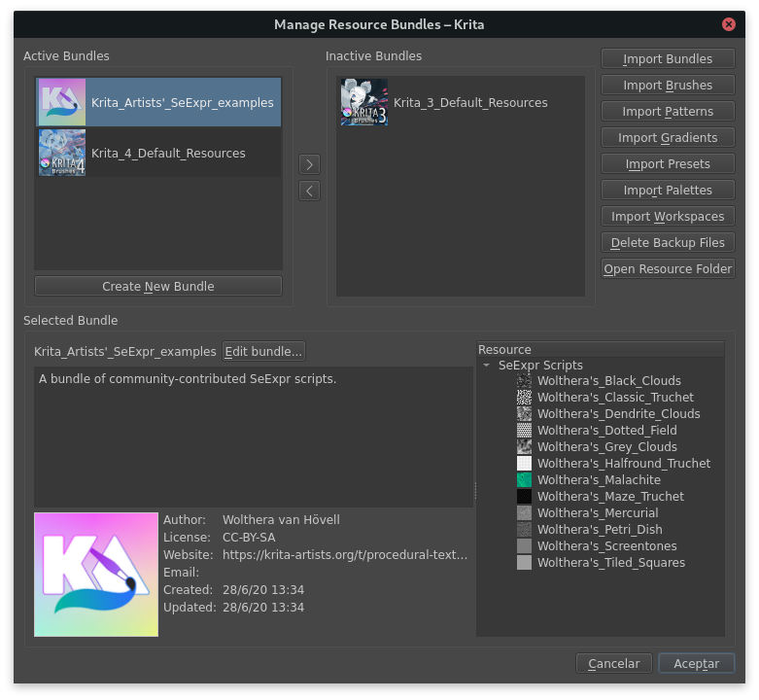759x700 pixels.
Task: Select Krita_3_Default_Resources inactive bundle icon
Action: click(x=364, y=103)
